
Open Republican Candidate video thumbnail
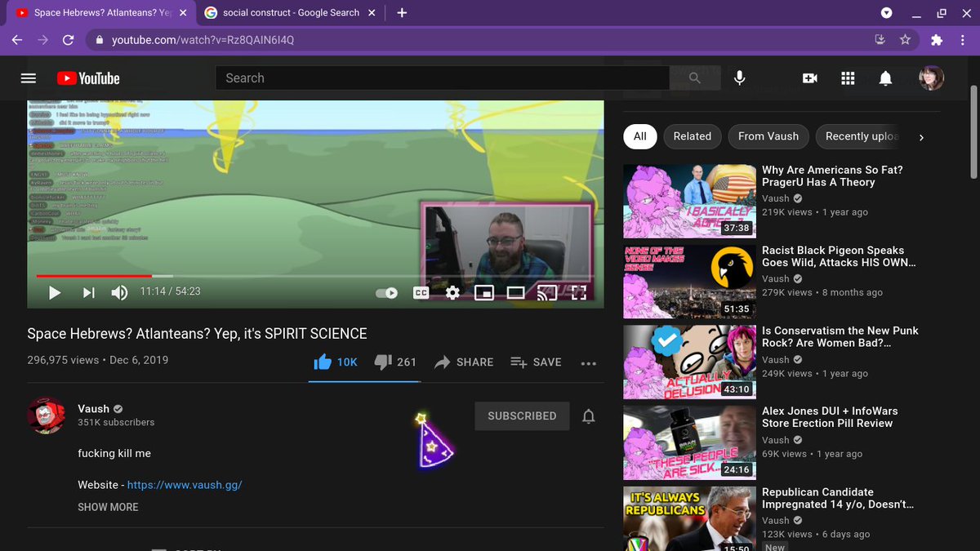coord(689,518)
